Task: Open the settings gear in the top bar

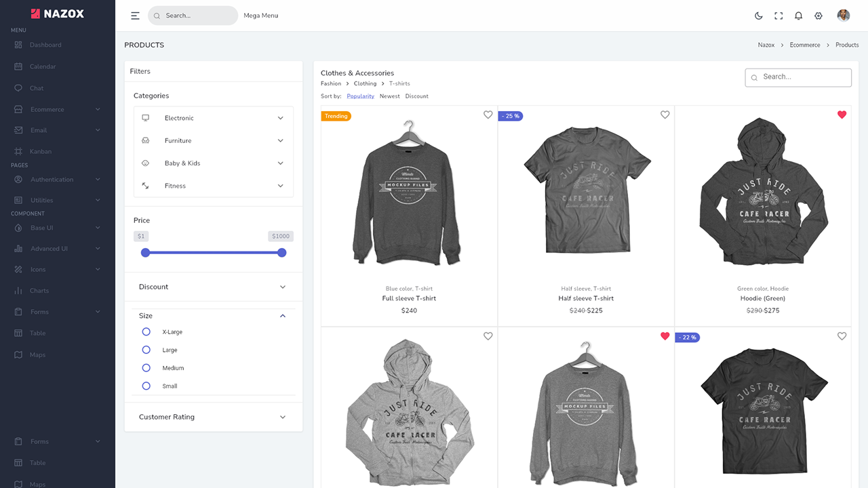Action: coord(818,15)
